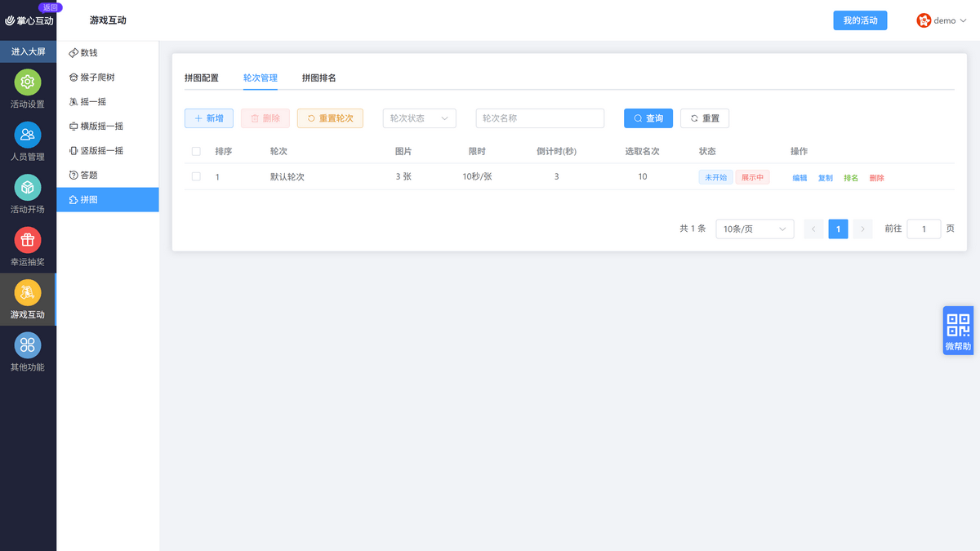Open the 微帮助 QR code widget

coord(958,331)
